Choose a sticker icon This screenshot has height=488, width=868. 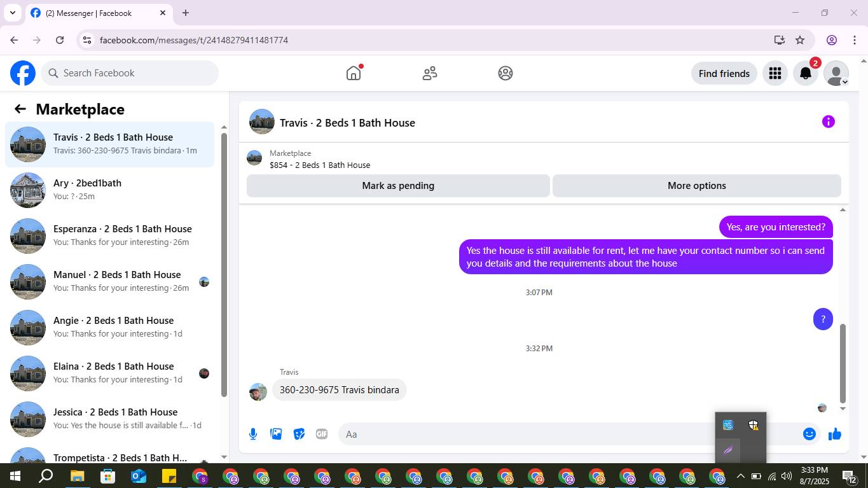[299, 434]
